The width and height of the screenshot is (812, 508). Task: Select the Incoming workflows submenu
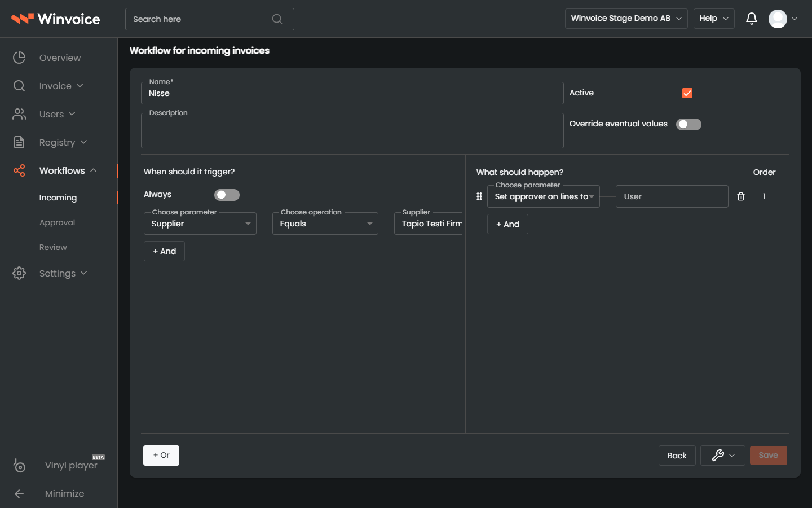tap(58, 198)
